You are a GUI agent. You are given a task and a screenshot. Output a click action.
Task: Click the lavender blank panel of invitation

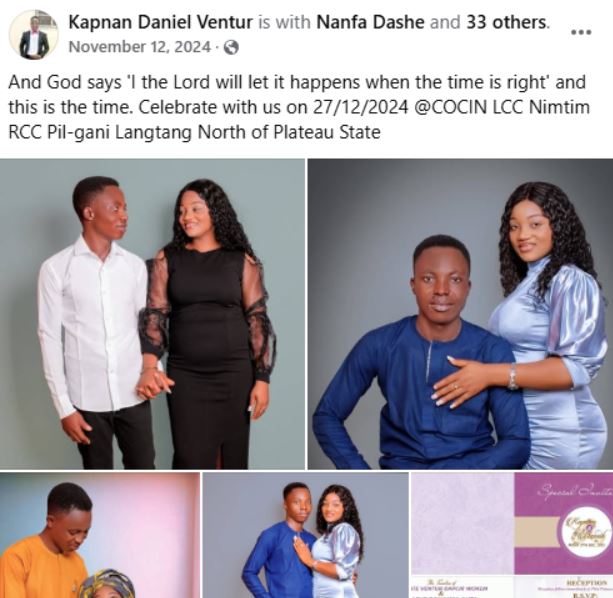point(462,523)
